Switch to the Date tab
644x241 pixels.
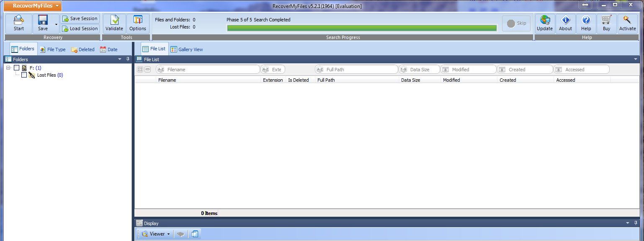click(109, 49)
